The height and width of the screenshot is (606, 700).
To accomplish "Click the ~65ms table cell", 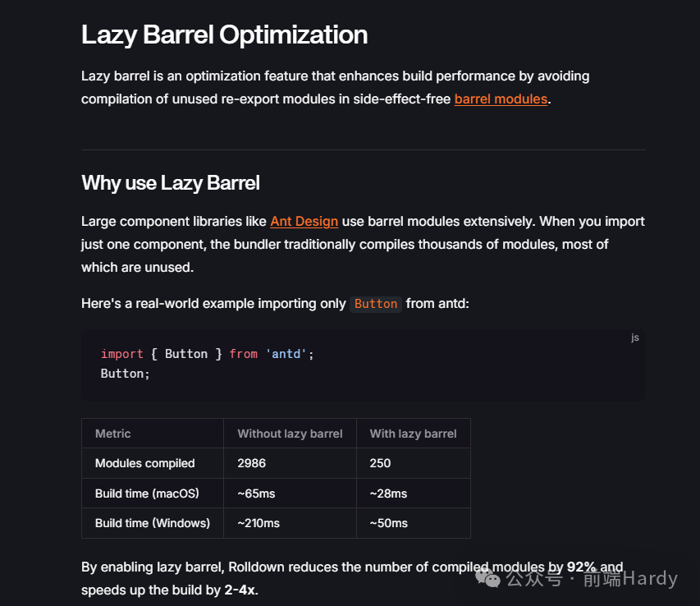I will [291, 494].
